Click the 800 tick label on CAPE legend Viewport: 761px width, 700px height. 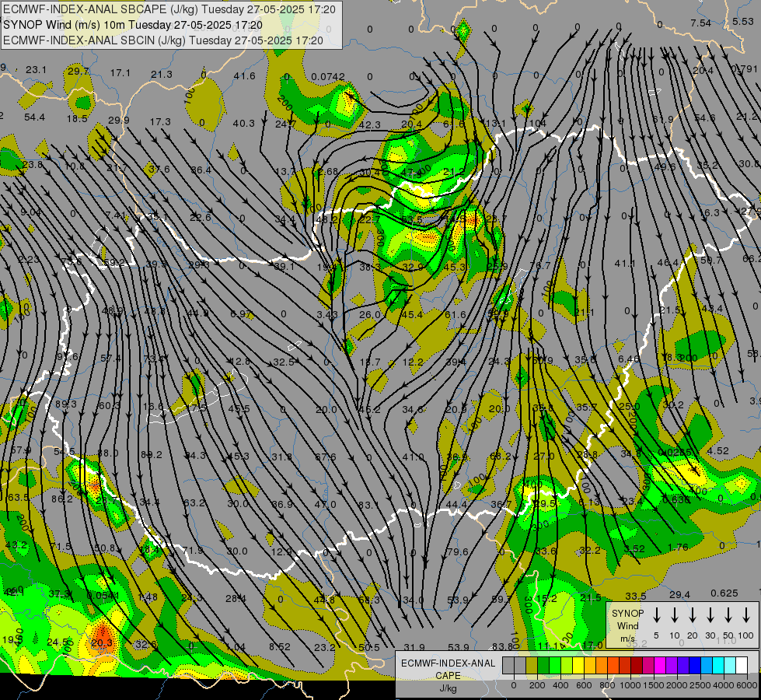[x=607, y=685]
